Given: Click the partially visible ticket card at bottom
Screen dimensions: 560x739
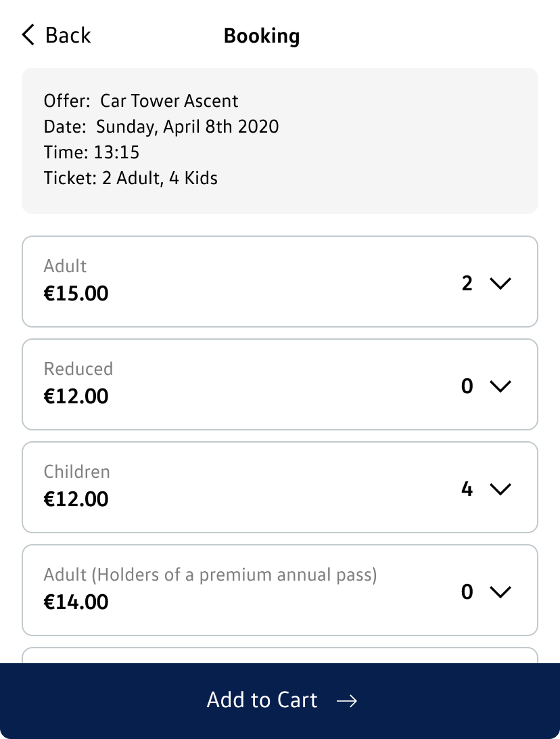Looking at the screenshot, I should pyautogui.click(x=280, y=655).
